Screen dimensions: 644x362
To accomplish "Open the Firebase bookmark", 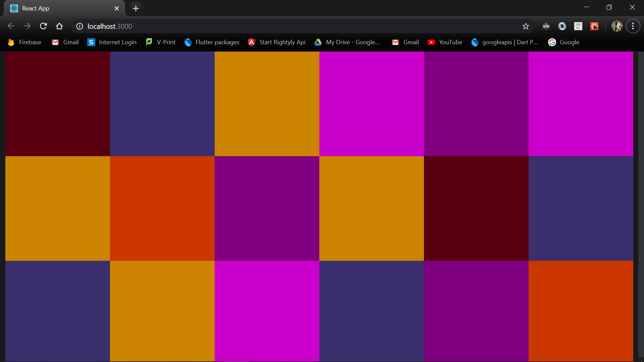I will 24,42.
